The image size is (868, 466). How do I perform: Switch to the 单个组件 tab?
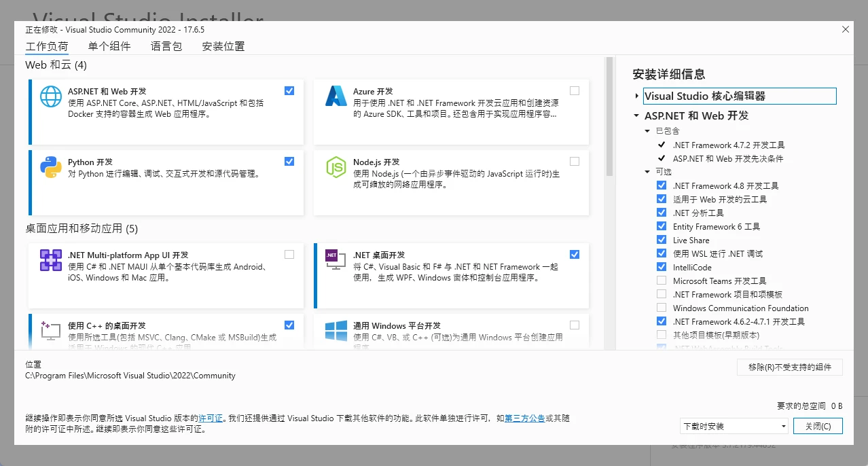point(109,47)
